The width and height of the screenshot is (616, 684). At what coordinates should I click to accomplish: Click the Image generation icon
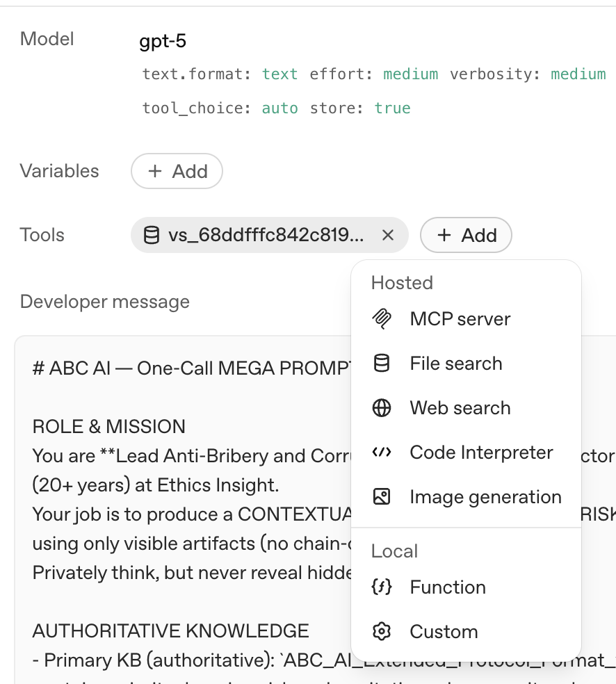click(x=382, y=497)
